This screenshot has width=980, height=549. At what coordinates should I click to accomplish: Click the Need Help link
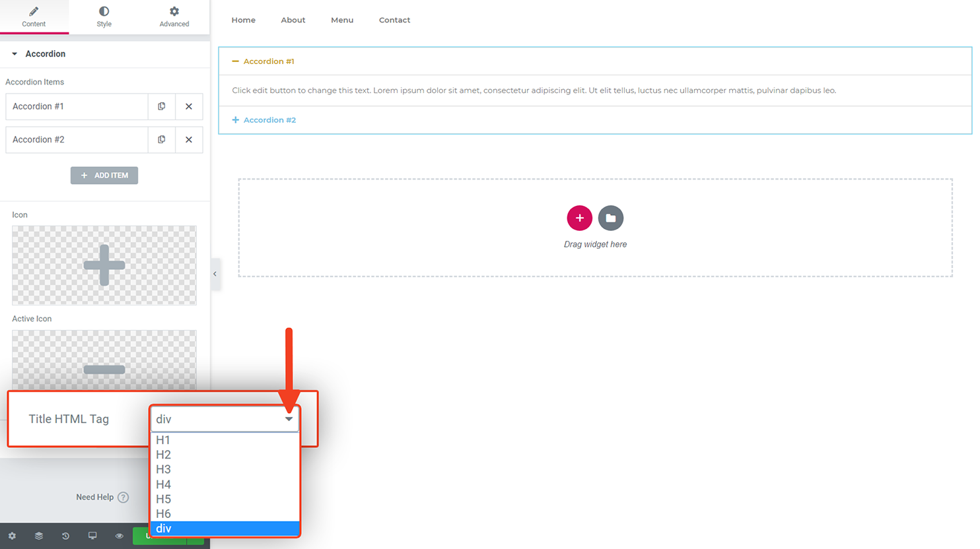tap(94, 498)
